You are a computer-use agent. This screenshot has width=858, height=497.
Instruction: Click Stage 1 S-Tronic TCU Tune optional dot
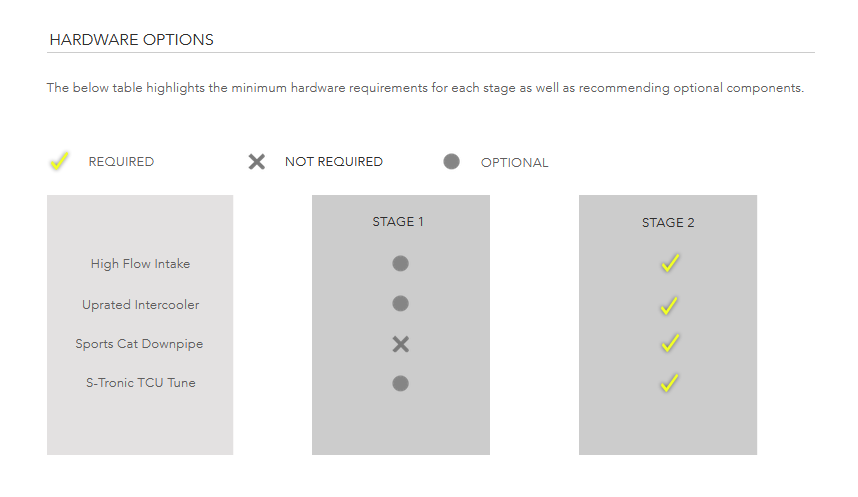click(x=401, y=383)
